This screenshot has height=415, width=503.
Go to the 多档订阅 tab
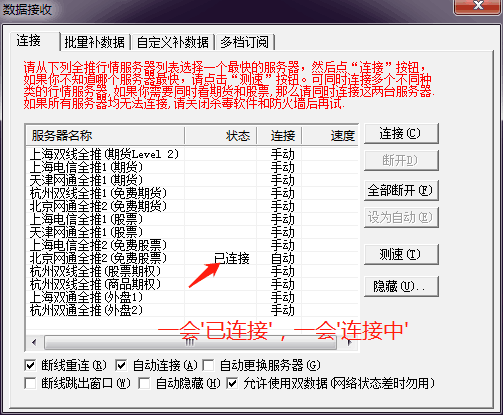point(245,42)
